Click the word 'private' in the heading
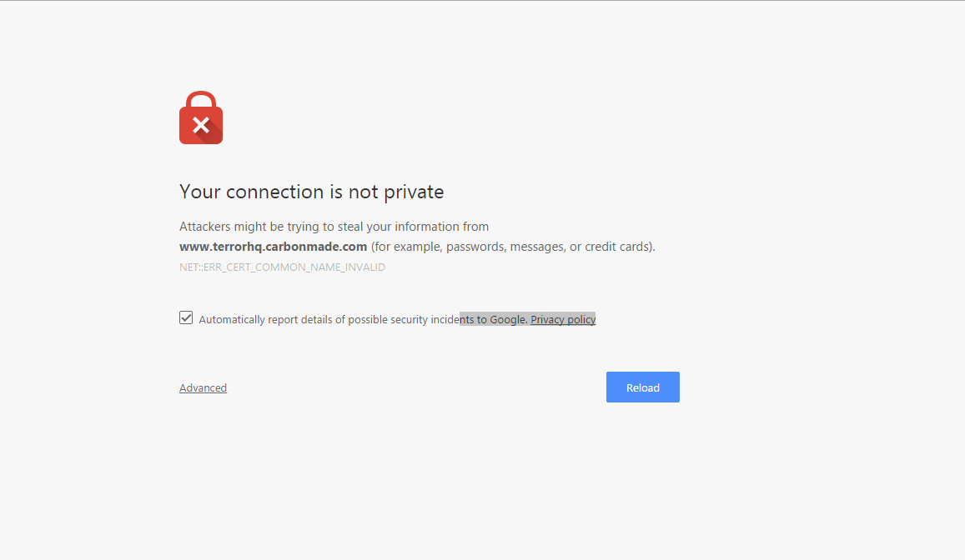 (x=413, y=192)
